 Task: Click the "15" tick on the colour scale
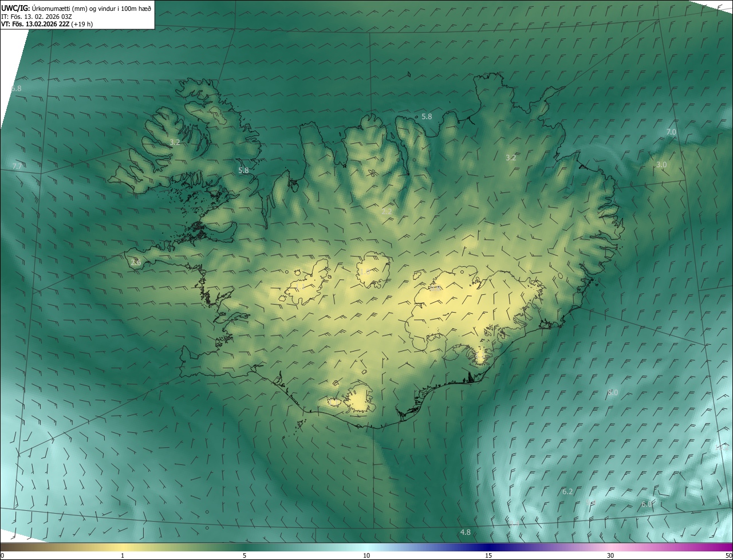[x=488, y=555]
